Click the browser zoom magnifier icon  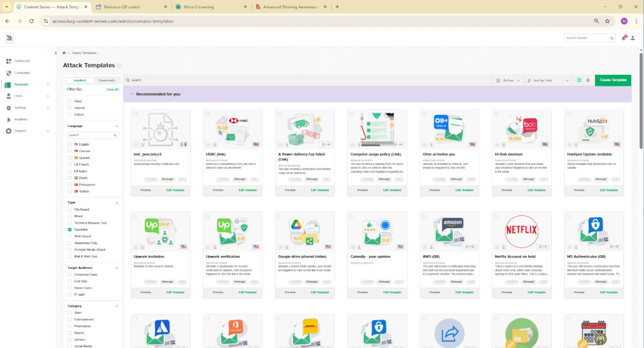click(596, 21)
